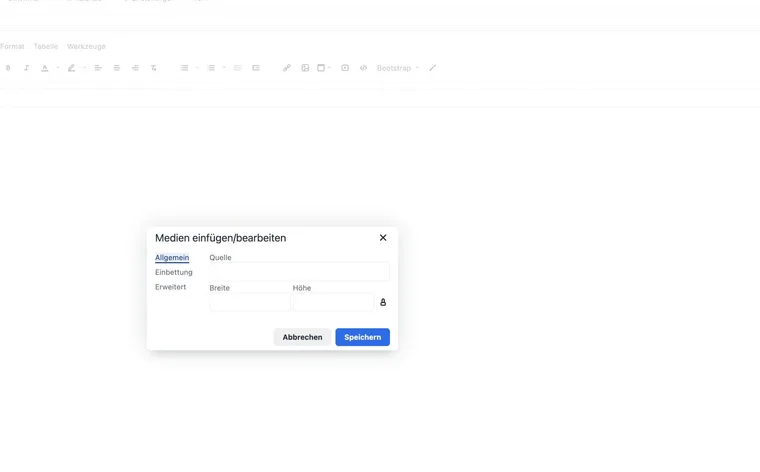
Task: Click the Breite width input field
Action: tap(250, 302)
